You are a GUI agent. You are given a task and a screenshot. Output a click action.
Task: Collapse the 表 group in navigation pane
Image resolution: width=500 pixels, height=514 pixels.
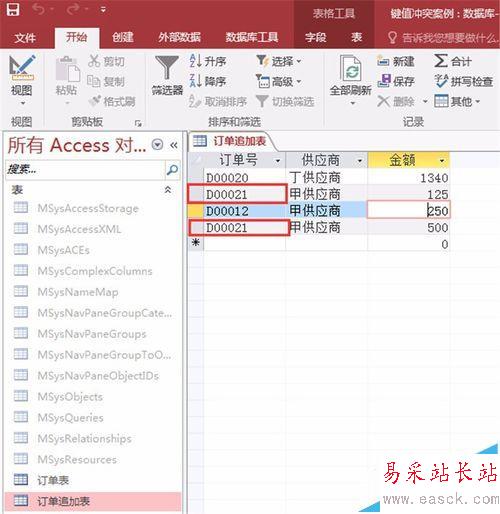click(168, 190)
